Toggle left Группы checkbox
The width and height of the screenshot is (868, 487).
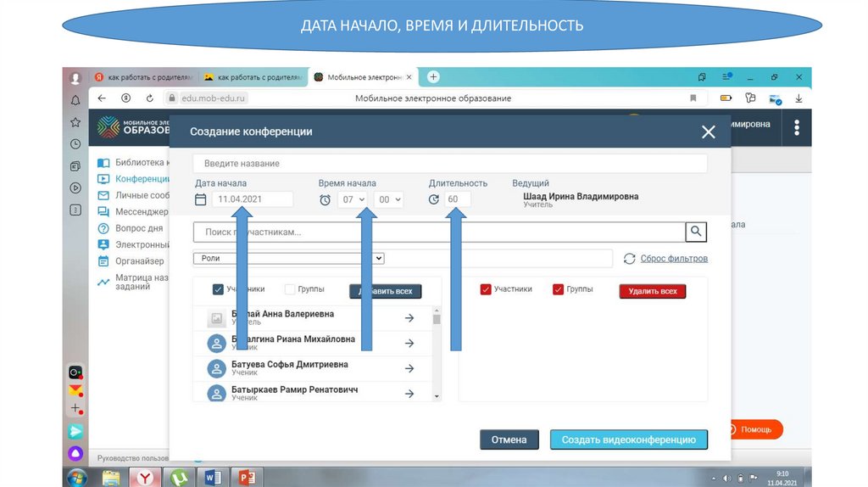coord(290,289)
